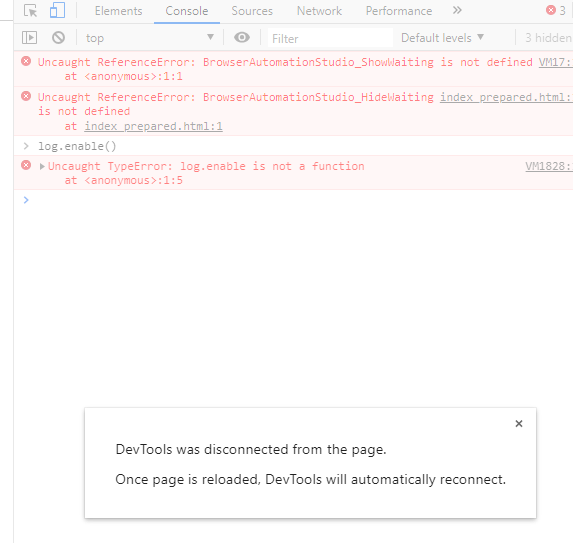Expand the TypeError log.enable message triangle
This screenshot has height=543, width=573.
42,167
